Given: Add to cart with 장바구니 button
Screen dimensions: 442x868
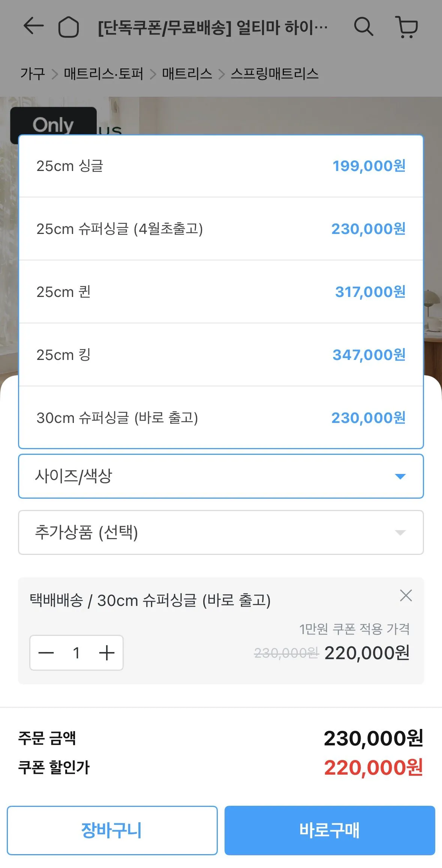Looking at the screenshot, I should pyautogui.click(x=112, y=830).
